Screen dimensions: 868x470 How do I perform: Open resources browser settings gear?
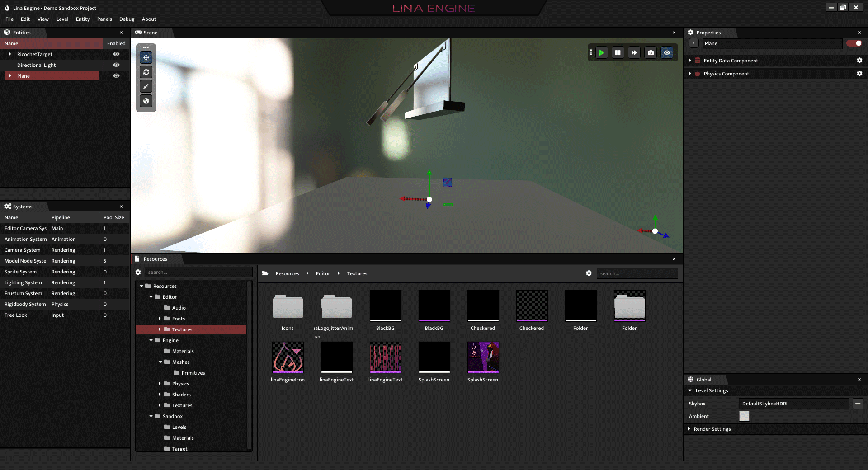[x=589, y=273]
